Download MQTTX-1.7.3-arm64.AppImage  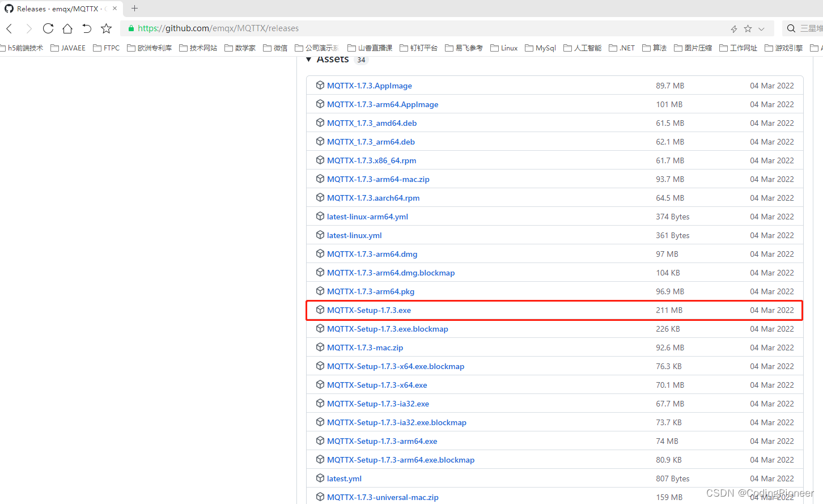[383, 104]
